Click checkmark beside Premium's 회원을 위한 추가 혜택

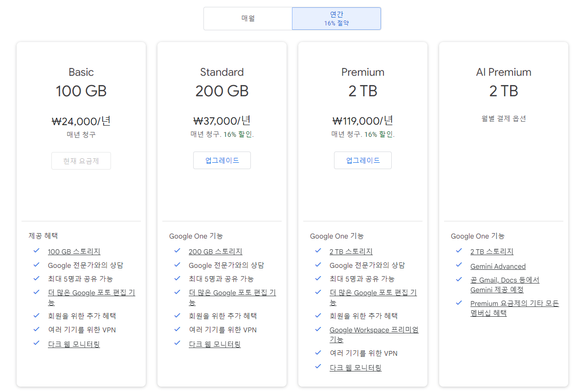(x=318, y=315)
